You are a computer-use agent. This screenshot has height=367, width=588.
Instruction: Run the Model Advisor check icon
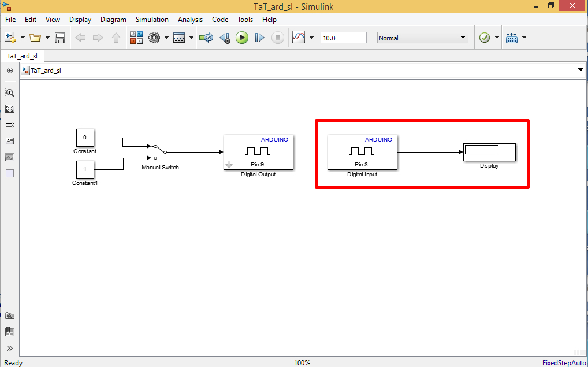pyautogui.click(x=485, y=38)
